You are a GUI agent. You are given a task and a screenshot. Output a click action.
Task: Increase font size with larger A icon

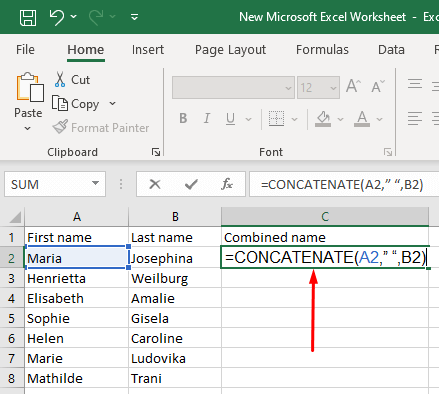click(x=353, y=86)
